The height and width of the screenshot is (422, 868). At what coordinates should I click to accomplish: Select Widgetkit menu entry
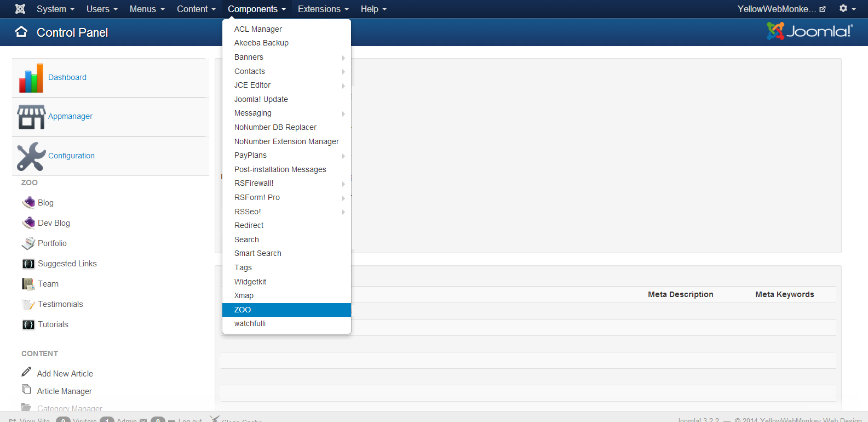[286, 282]
